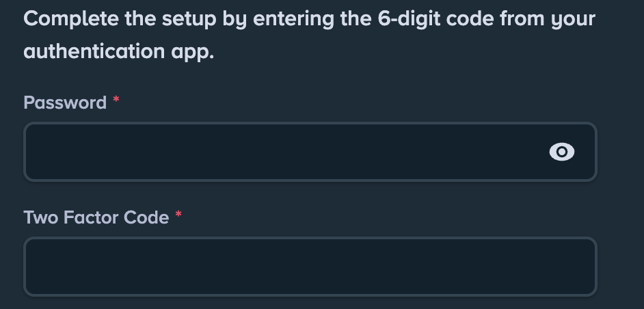Focus the Two Factor Code input box
This screenshot has height=309, width=644.
[310, 267]
